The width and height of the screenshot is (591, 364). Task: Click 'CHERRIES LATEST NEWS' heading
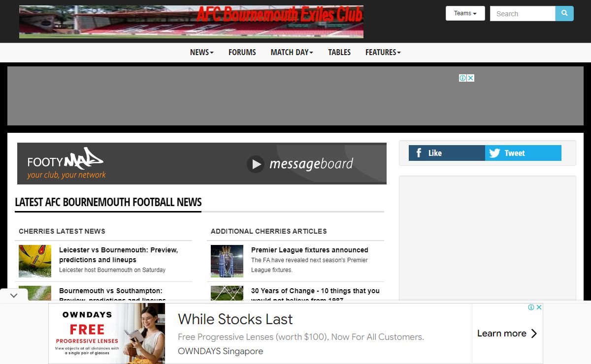[x=62, y=231]
